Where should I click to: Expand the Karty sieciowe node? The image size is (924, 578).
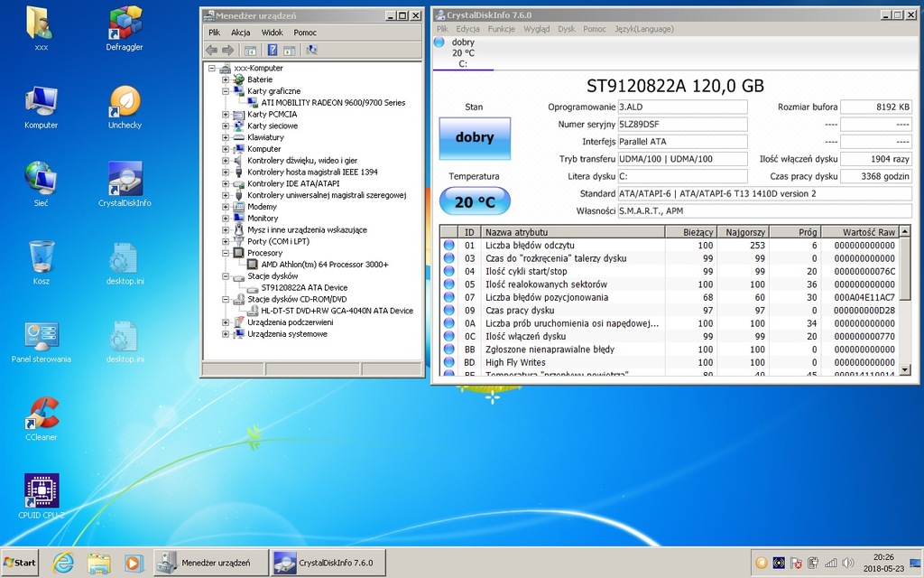point(225,126)
